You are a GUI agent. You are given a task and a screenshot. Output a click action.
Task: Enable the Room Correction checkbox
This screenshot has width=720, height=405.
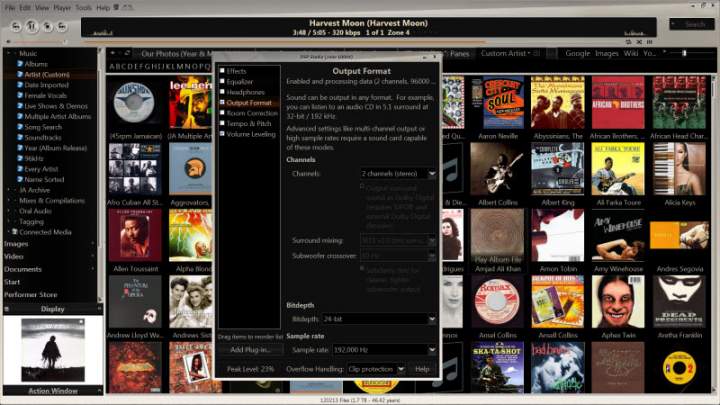(x=222, y=112)
